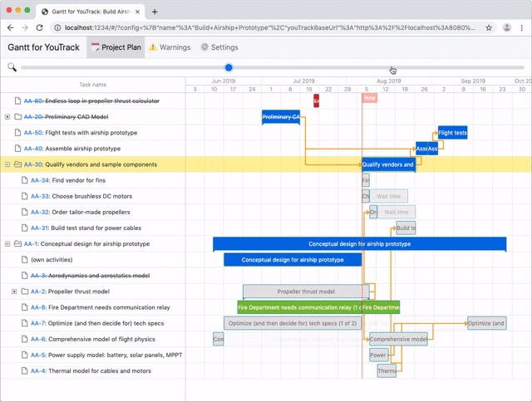Open the Settings tab
Image resolution: width=532 pixels, height=402 pixels.
219,47
